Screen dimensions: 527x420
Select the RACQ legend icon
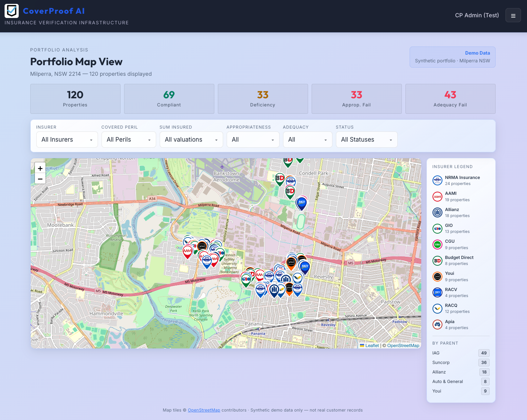(437, 308)
